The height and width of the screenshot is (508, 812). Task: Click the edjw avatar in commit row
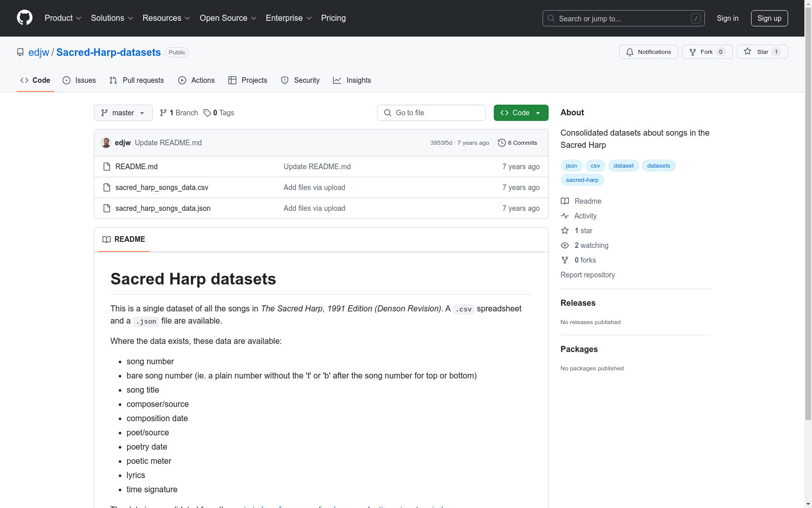click(x=106, y=143)
